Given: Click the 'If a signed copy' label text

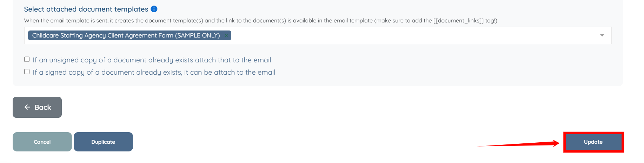Looking at the screenshot, I should tap(154, 72).
